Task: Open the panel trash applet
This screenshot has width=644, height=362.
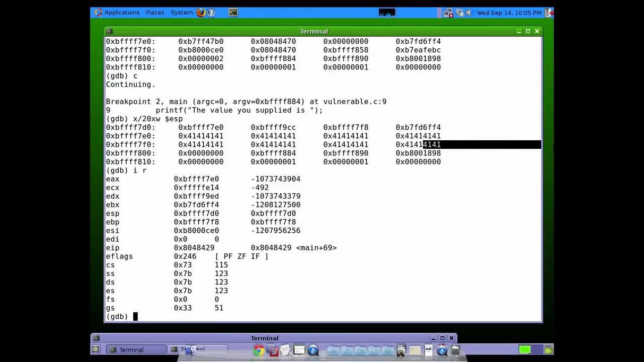Action: (549, 349)
